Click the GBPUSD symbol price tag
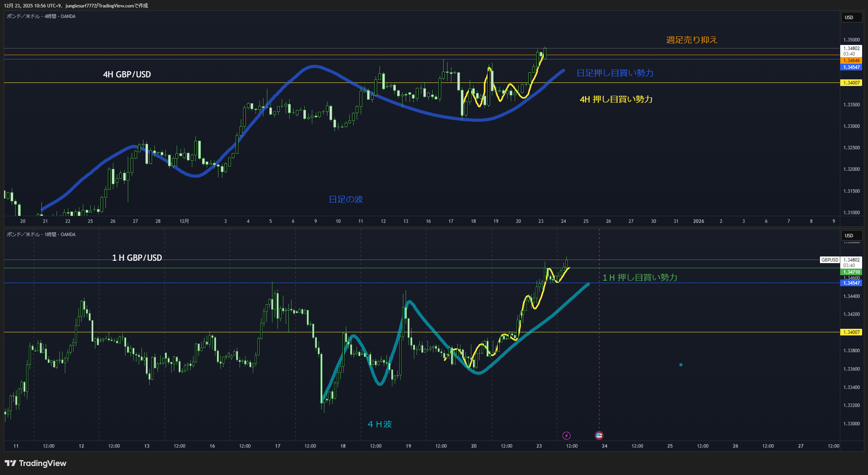Screen dimensions: 868x475 pos(829,260)
